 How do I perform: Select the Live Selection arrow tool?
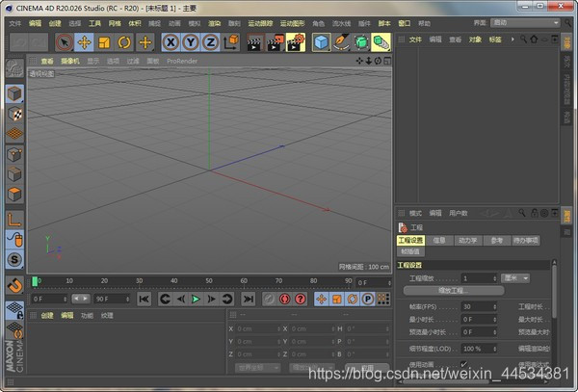65,42
